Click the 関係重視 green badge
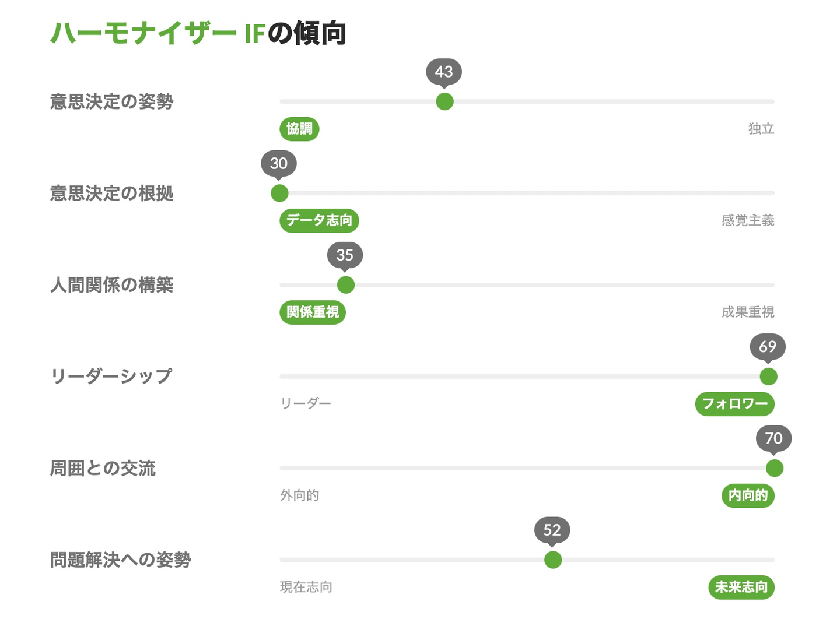840x626 pixels. click(x=313, y=312)
